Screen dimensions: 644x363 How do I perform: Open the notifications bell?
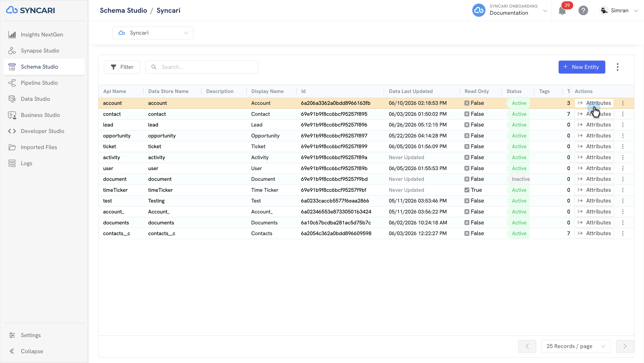pyautogui.click(x=562, y=11)
